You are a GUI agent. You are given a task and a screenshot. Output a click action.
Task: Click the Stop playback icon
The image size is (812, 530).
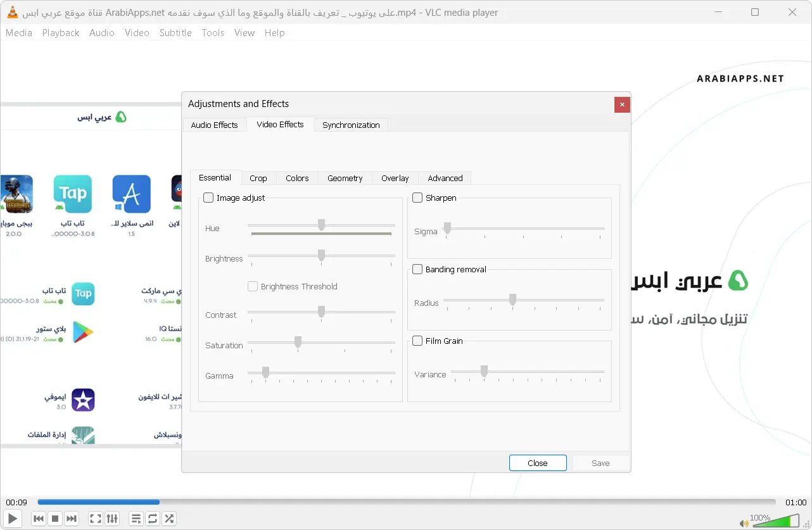[x=54, y=518]
